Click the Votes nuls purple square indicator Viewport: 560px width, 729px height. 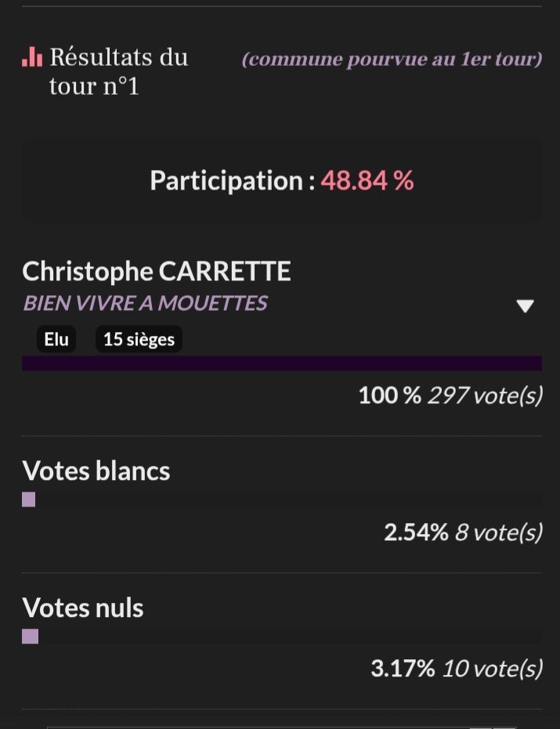coord(30,636)
